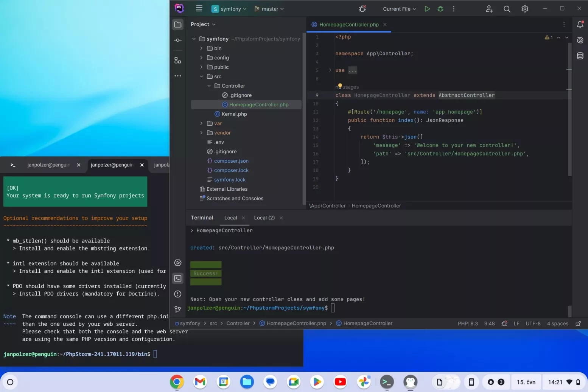588x392 pixels.
Task: Click the PHP: 8.3 language level in the status bar
Action: 468,324
